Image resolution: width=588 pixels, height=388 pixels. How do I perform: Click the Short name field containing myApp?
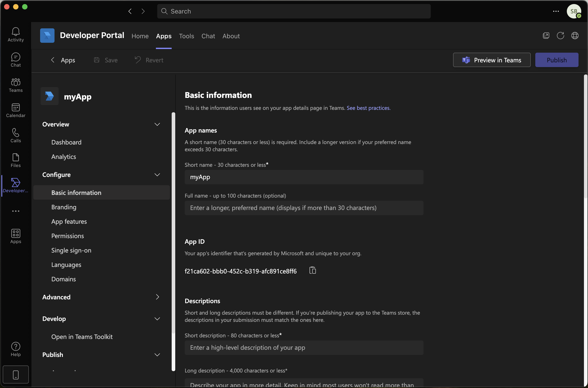pyautogui.click(x=304, y=177)
